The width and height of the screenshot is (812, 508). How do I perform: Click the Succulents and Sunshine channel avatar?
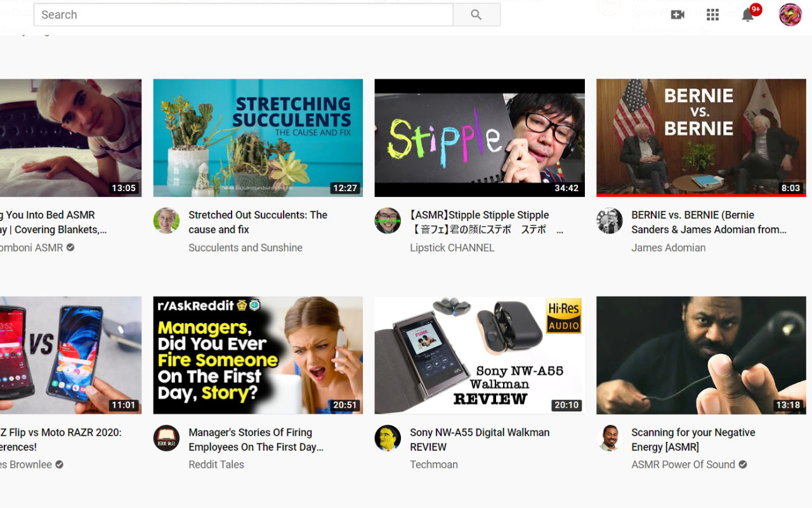point(166,220)
